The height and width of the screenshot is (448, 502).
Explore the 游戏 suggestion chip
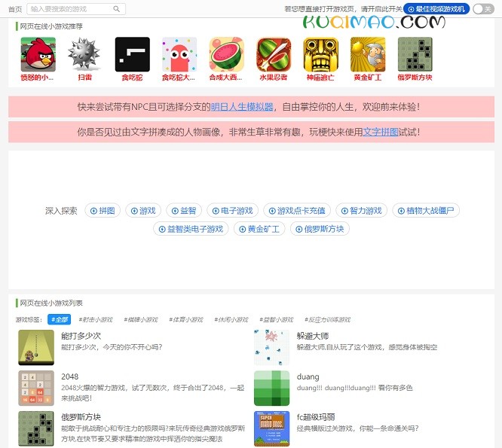pyautogui.click(x=143, y=211)
